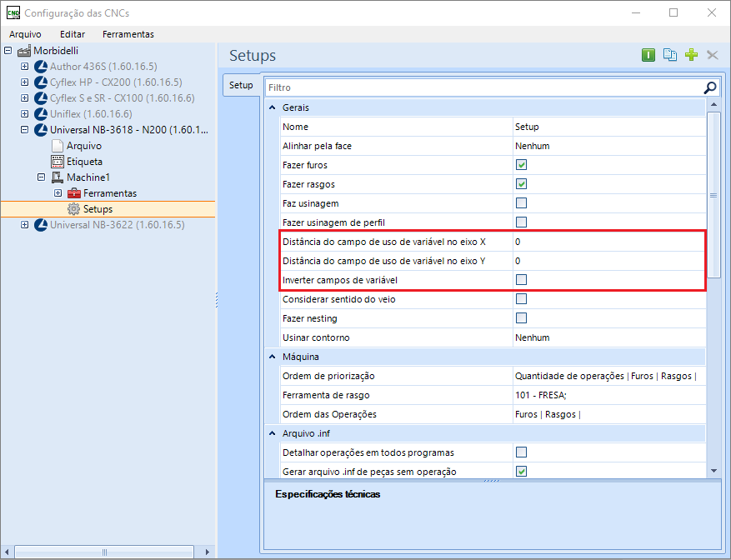The width and height of the screenshot is (731, 560).
Task: Click the CNC application icon in title bar
Action: click(13, 12)
